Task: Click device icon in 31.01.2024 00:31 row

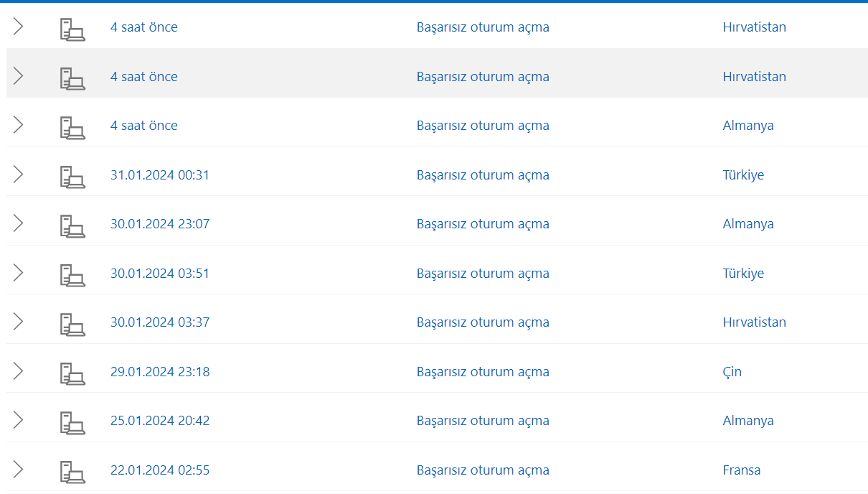Action: tap(72, 176)
